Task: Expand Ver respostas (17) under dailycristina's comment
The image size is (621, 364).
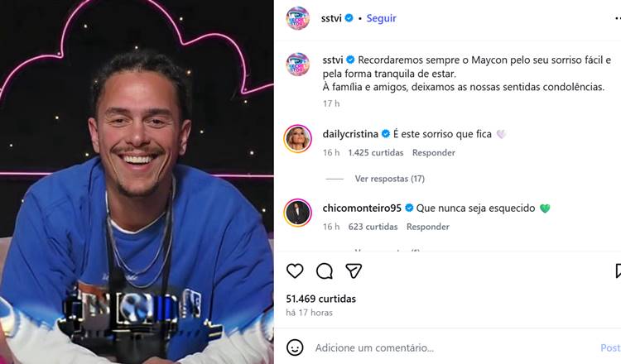Action: pyautogui.click(x=390, y=179)
